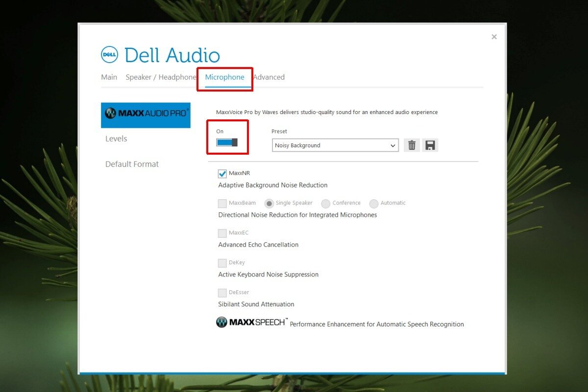
Task: Select the Conference radio button
Action: pos(325,203)
